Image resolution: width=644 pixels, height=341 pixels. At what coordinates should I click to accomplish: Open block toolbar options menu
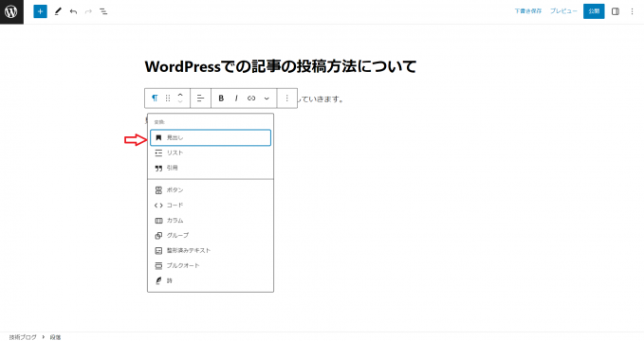(287, 99)
